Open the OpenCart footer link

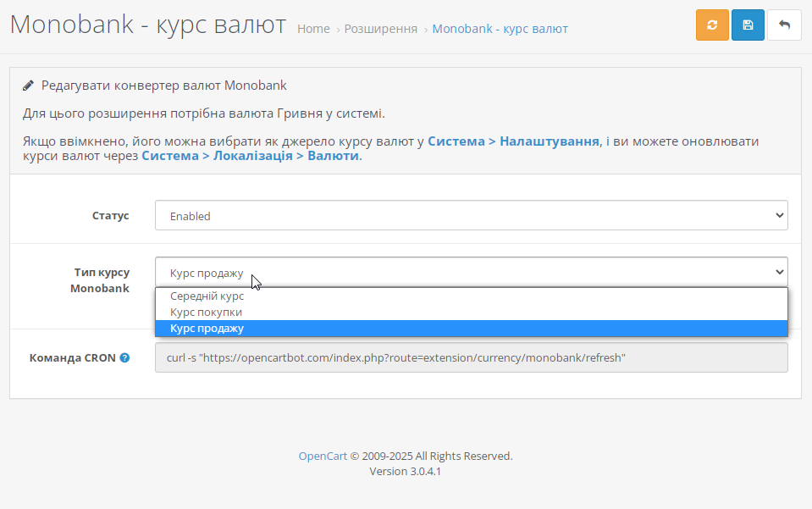tap(323, 456)
